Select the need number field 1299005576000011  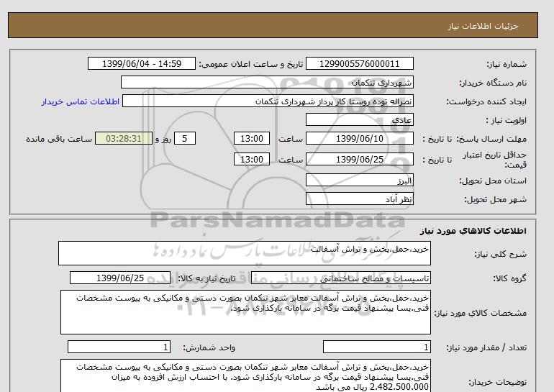(x=359, y=63)
